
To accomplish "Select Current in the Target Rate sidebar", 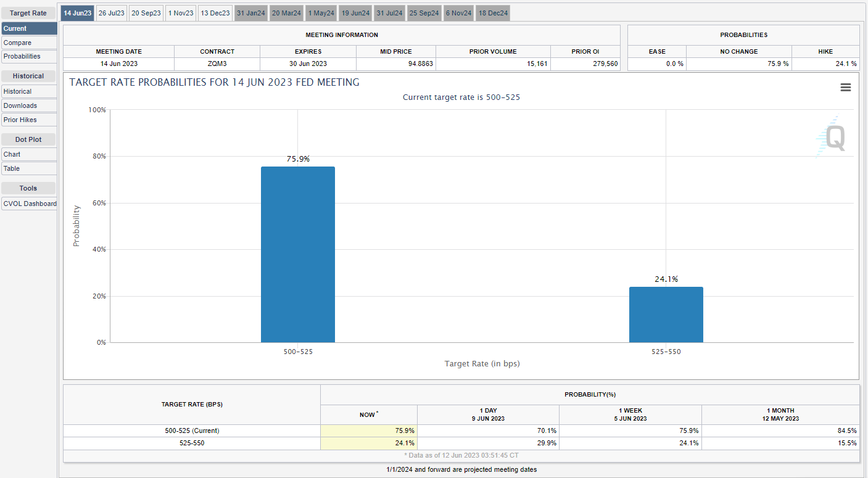I will [29, 28].
